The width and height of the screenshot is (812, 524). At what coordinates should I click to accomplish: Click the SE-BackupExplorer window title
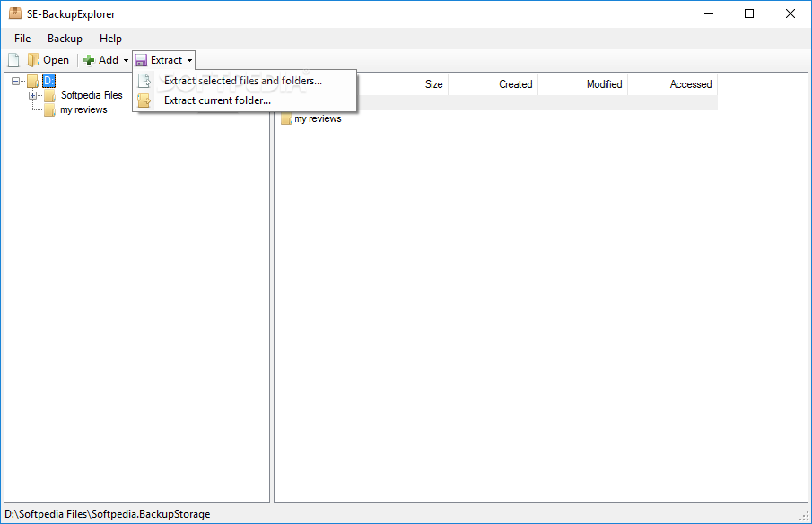(x=71, y=14)
